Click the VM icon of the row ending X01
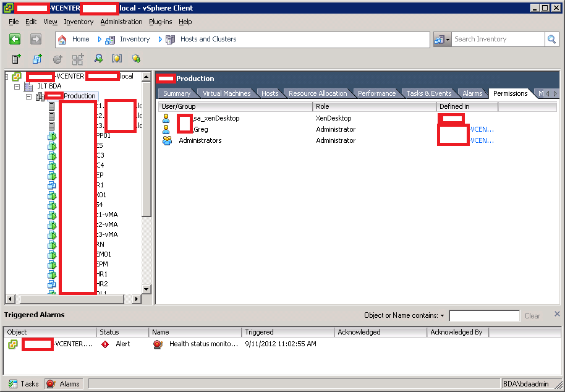565x392 pixels. [x=52, y=195]
